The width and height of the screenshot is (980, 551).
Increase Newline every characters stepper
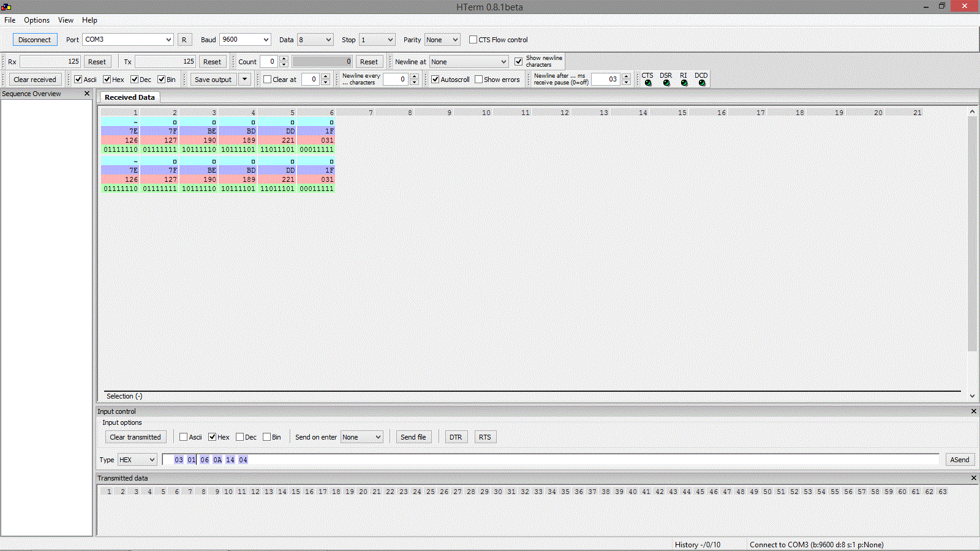coord(415,77)
